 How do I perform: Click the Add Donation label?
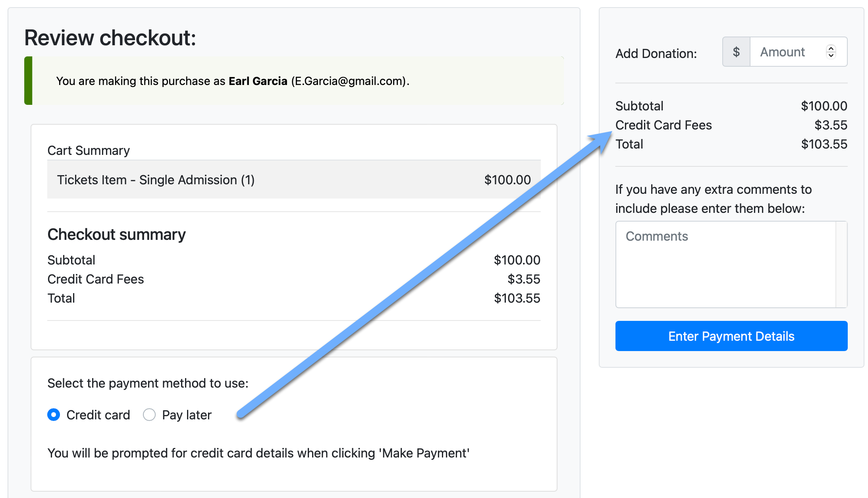(x=656, y=54)
